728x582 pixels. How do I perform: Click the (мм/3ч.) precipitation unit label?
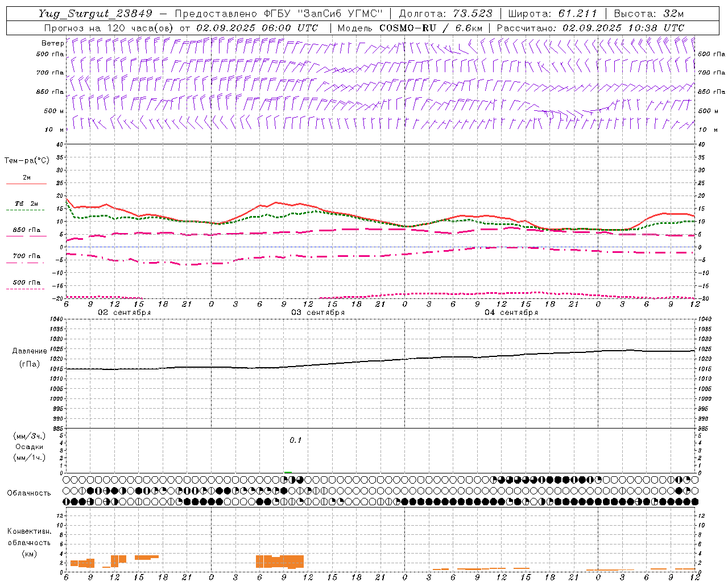30,436
